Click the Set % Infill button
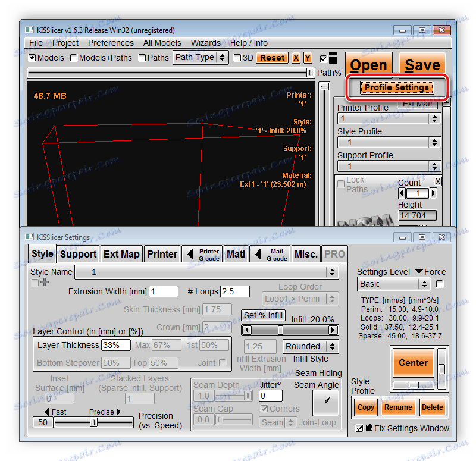Screen dimensions: 476x461 (x=263, y=315)
